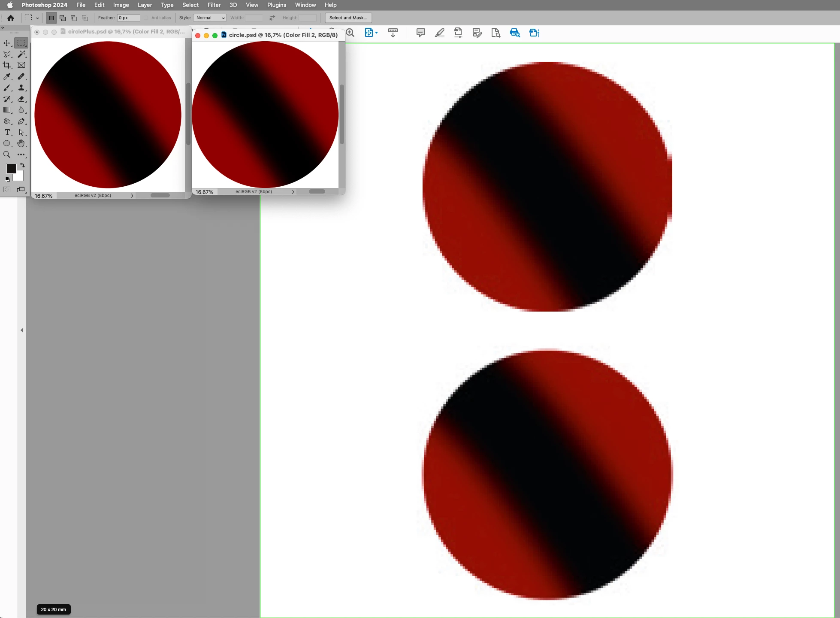Open the Style dropdown set to Normal
Viewport: 840px width, 618px height.
tap(210, 18)
